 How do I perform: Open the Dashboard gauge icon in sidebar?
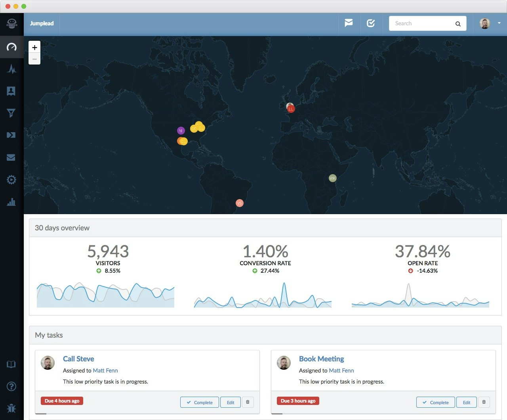coord(11,47)
